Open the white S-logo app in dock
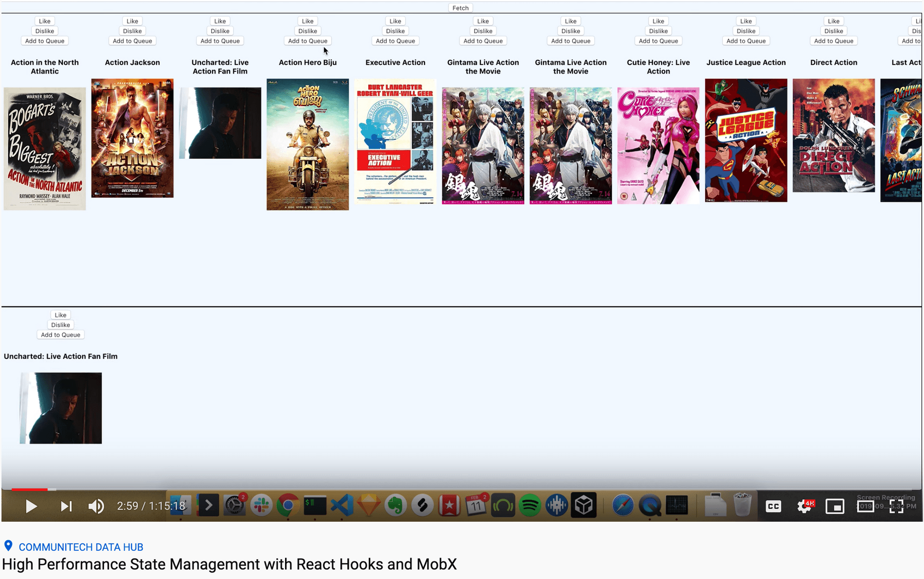Screen dimensions: 924x579 [422, 506]
